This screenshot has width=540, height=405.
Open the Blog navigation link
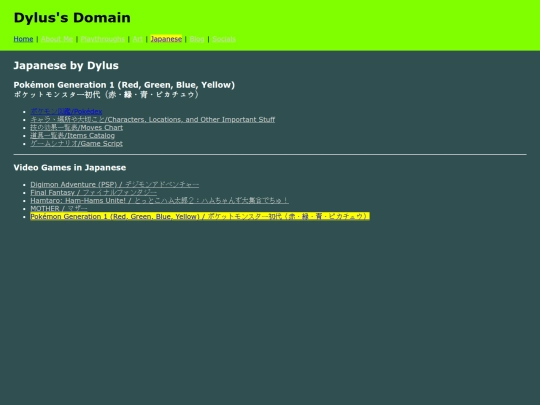[x=197, y=39]
